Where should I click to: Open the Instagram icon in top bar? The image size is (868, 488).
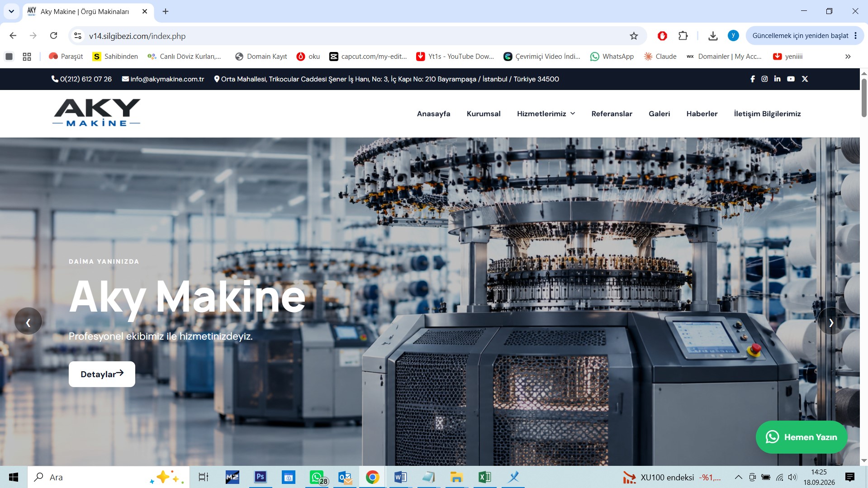click(764, 79)
